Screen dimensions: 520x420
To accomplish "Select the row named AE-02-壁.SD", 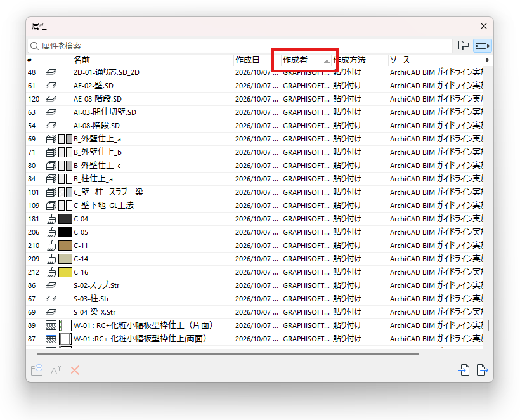I will tap(255, 85).
